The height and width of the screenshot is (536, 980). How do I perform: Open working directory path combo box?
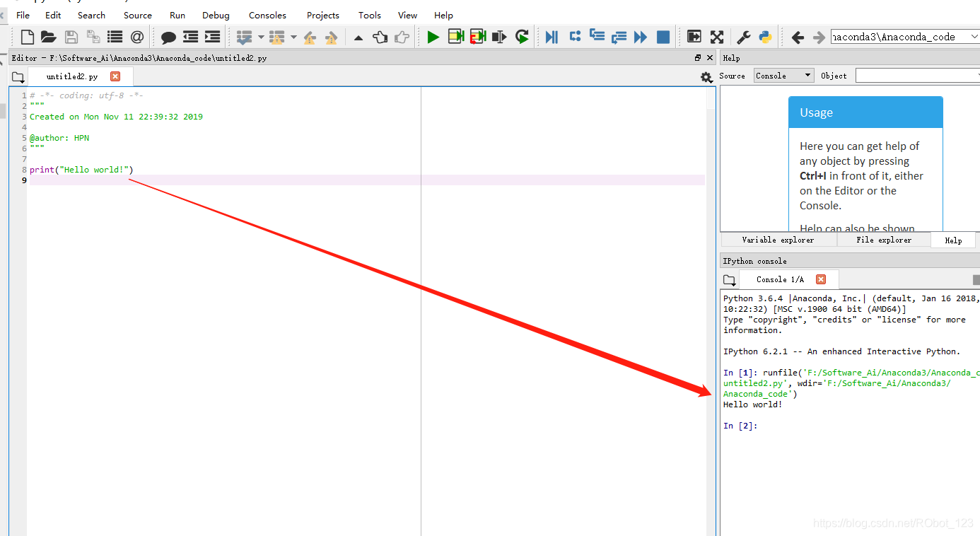tap(905, 37)
